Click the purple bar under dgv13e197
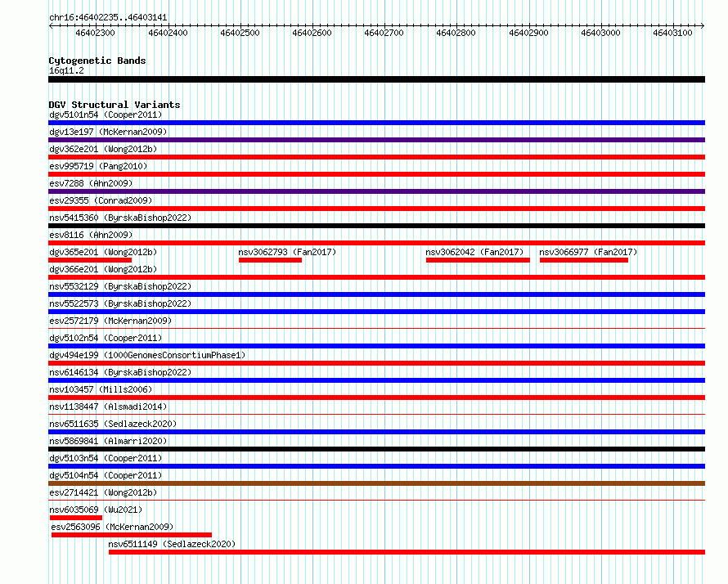 pyautogui.click(x=376, y=140)
